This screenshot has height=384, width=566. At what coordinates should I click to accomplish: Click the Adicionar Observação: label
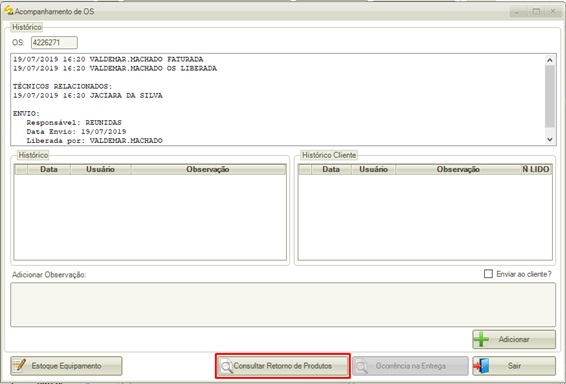pyautogui.click(x=49, y=275)
